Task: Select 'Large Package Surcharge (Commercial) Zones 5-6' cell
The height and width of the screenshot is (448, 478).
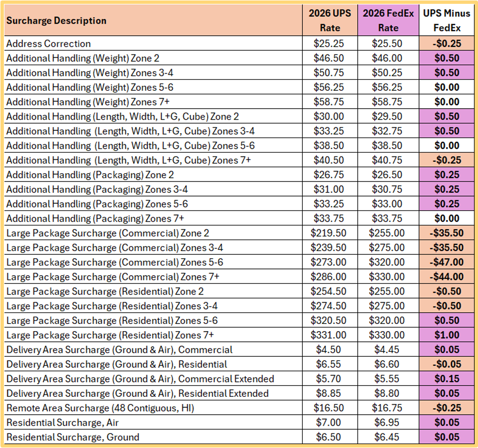Action: point(154,263)
